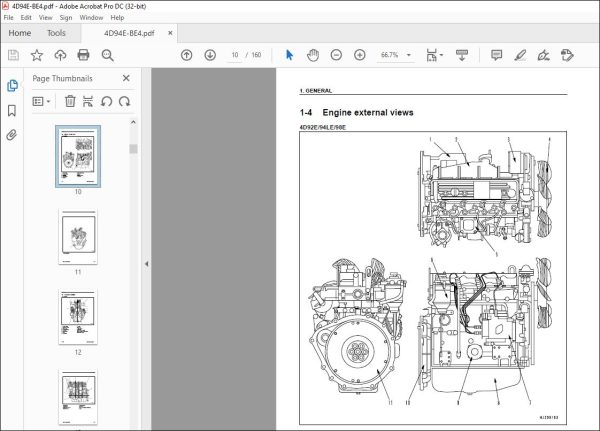The image size is (600, 431).
Task: Open the Find text magnifier tool
Action: 108,55
